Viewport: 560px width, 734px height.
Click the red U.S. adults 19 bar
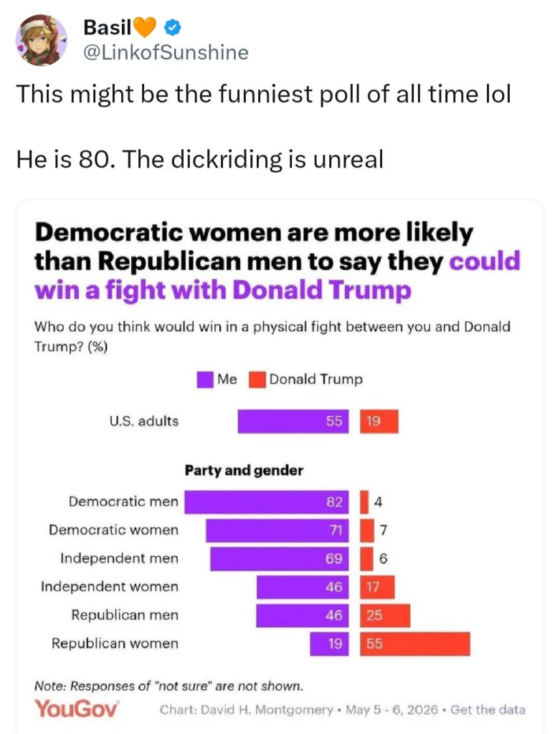coord(379,421)
